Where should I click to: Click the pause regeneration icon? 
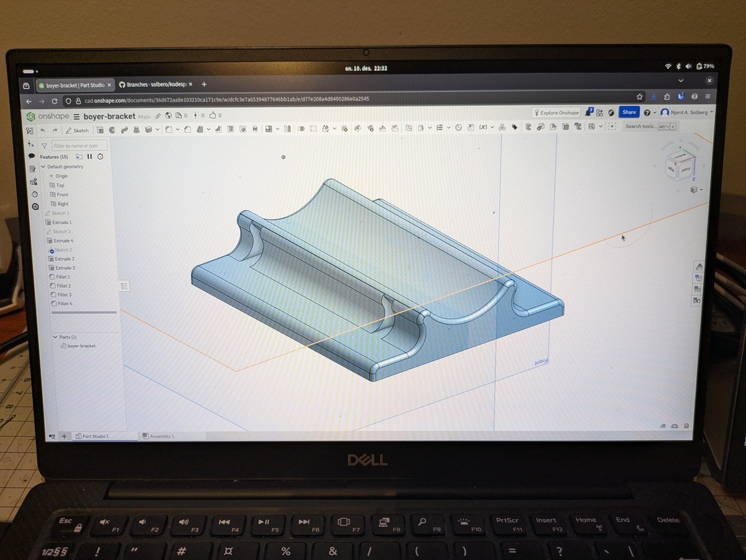click(90, 157)
